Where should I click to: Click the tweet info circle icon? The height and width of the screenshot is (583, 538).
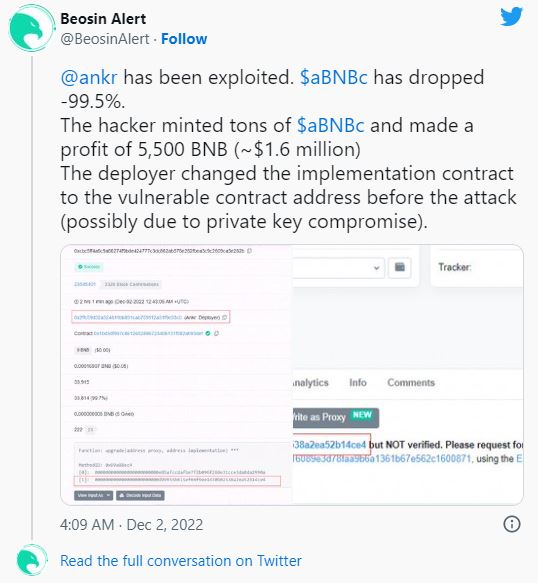coord(512,524)
